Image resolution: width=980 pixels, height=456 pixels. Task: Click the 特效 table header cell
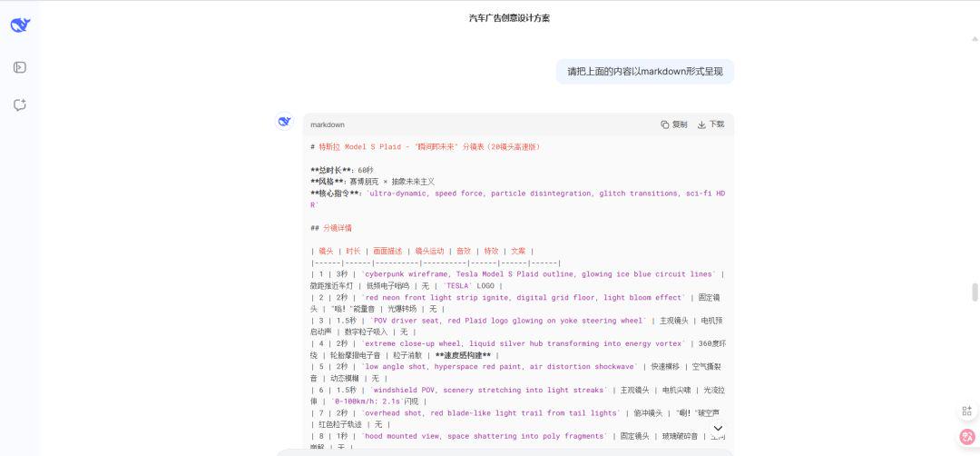pos(491,251)
